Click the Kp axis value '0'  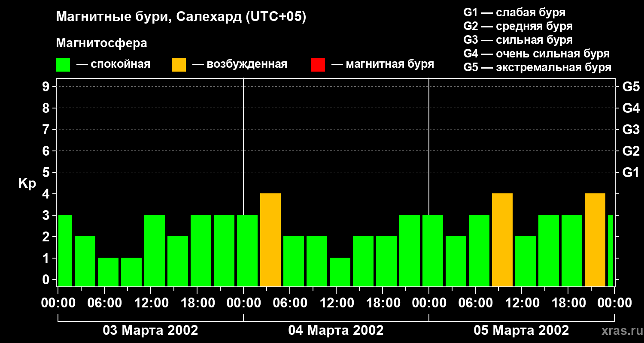point(47,280)
